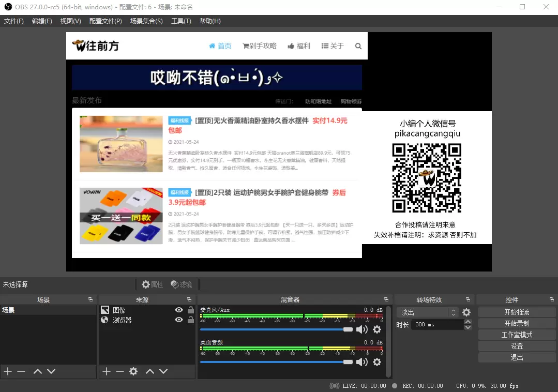Click 首页 link in previewed webpage
This screenshot has width=558, height=392.
click(x=220, y=46)
